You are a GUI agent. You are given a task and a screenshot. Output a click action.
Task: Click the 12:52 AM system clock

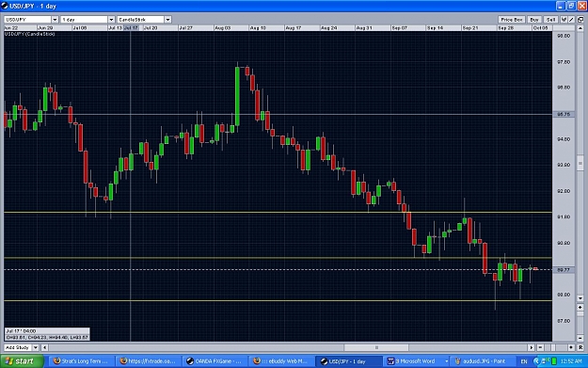pos(571,361)
